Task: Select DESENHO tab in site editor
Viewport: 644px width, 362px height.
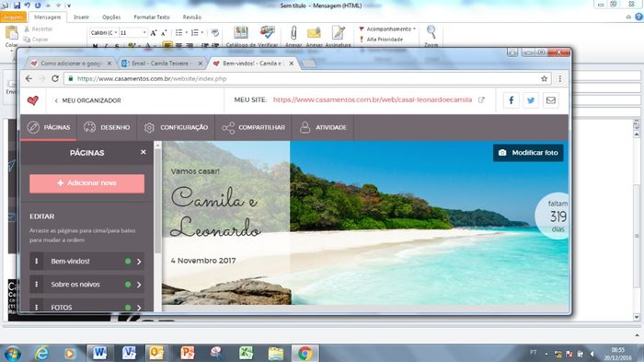Action: pyautogui.click(x=107, y=127)
